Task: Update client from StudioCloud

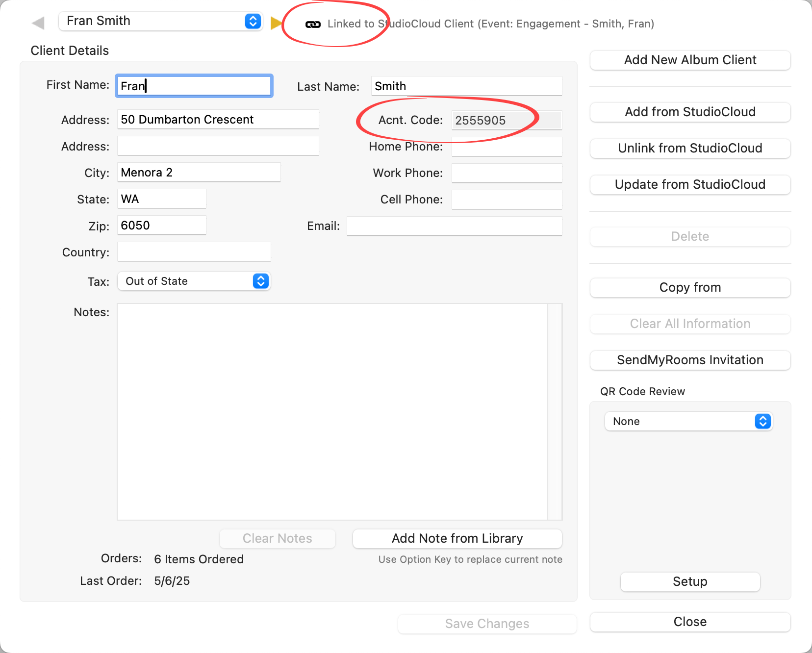Action: coord(690,184)
